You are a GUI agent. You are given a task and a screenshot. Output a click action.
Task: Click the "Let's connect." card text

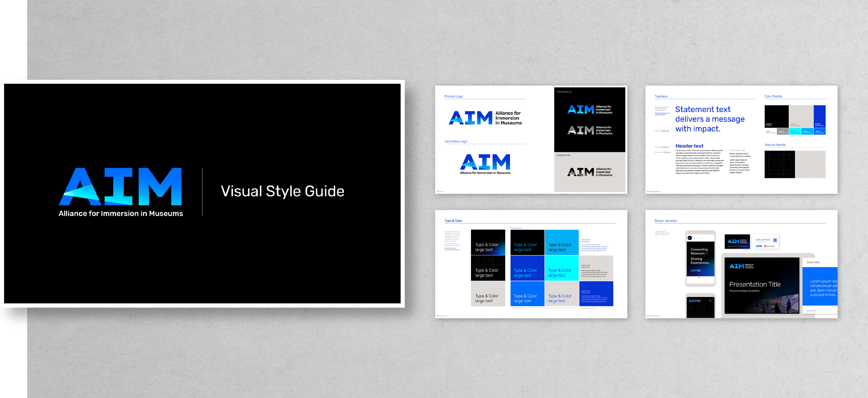(763, 240)
